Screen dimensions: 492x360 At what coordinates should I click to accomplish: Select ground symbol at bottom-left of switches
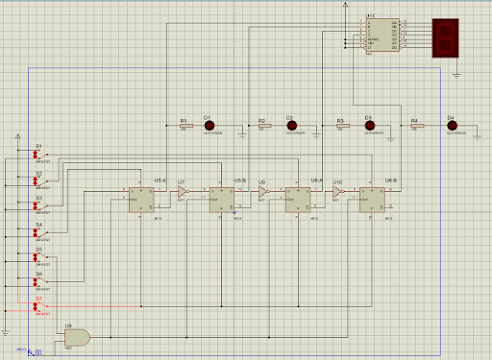click(x=5, y=332)
